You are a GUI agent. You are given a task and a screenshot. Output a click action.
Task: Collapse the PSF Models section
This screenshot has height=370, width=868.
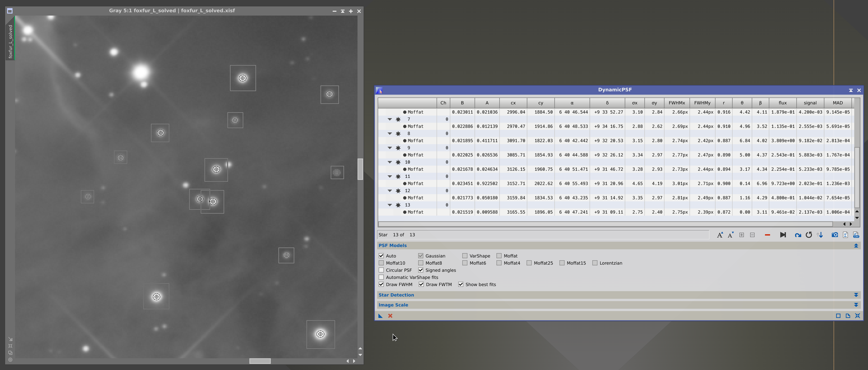pyautogui.click(x=856, y=245)
